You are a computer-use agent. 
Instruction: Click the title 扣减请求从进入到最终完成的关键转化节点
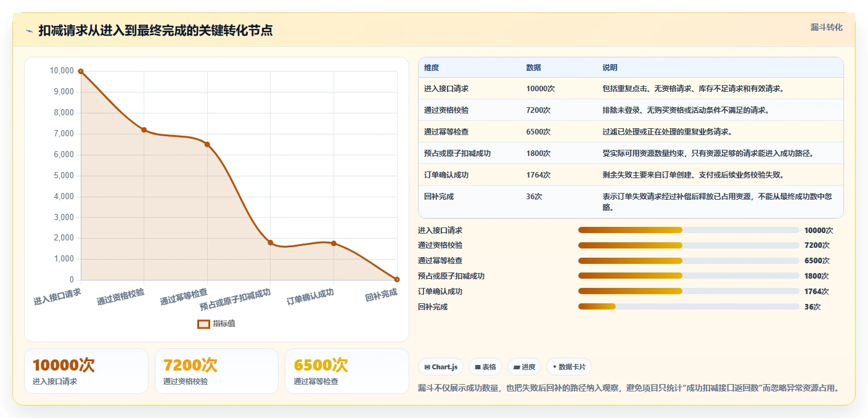155,31
